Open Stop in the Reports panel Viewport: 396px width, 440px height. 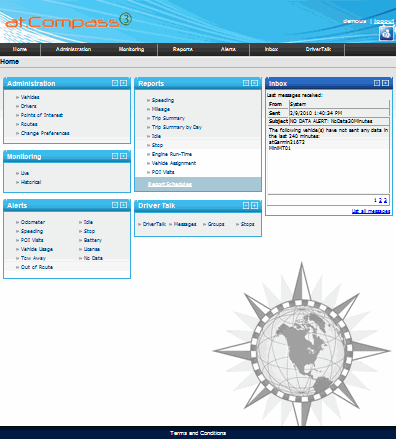point(157,145)
